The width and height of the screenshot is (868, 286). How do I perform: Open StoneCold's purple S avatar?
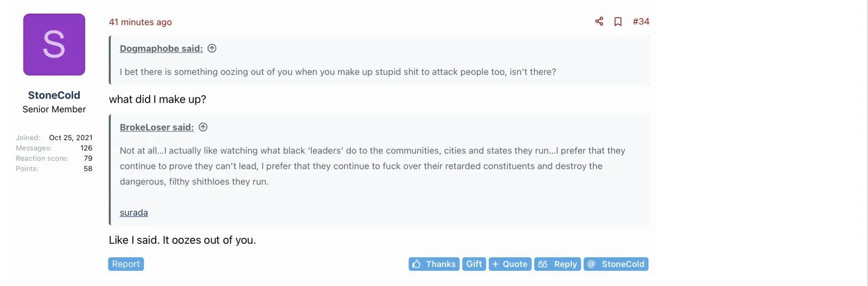pyautogui.click(x=54, y=44)
